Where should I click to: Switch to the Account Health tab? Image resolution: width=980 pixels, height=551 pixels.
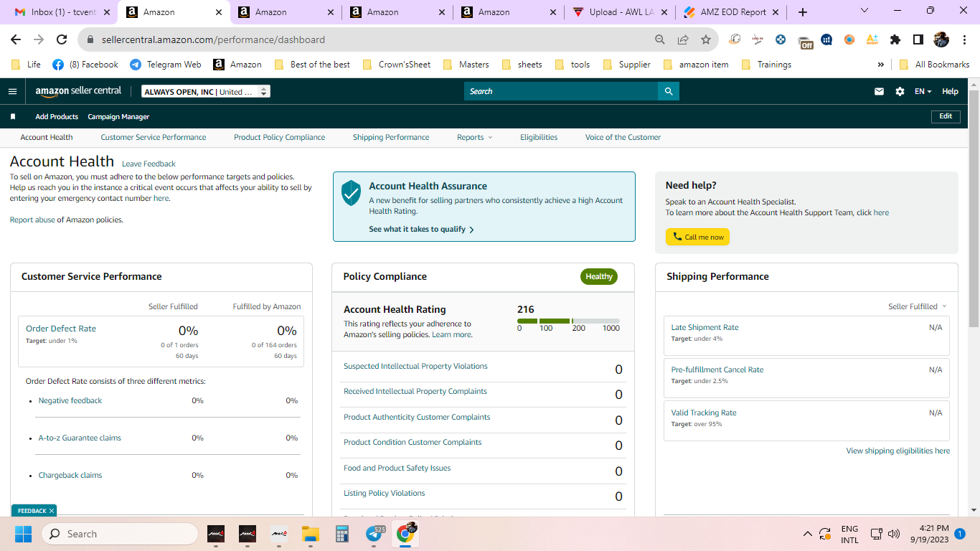(x=47, y=137)
